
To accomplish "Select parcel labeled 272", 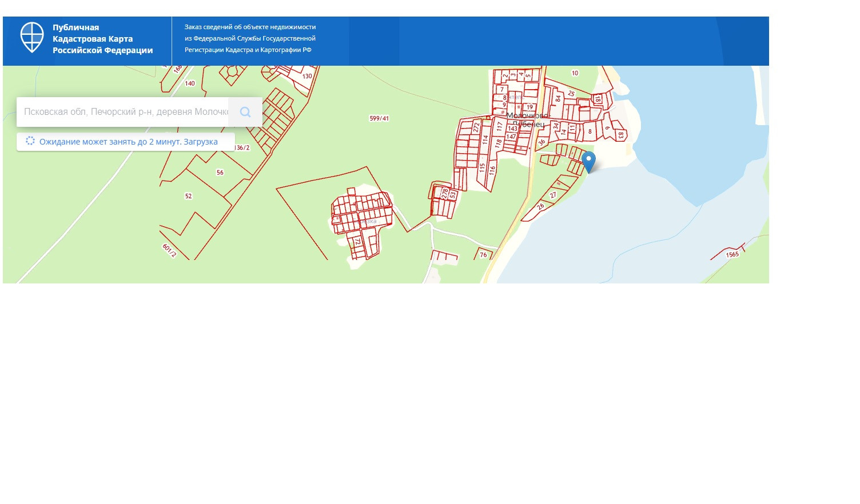I will pos(476,128).
